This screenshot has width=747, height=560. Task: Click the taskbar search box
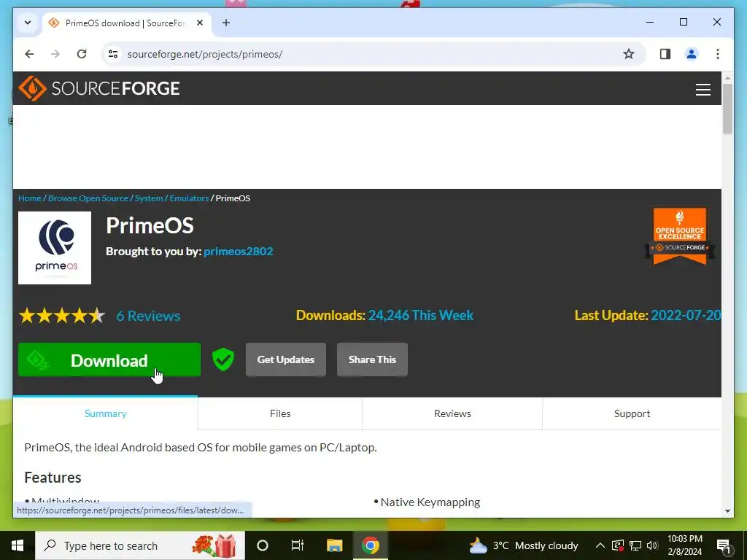click(140, 545)
